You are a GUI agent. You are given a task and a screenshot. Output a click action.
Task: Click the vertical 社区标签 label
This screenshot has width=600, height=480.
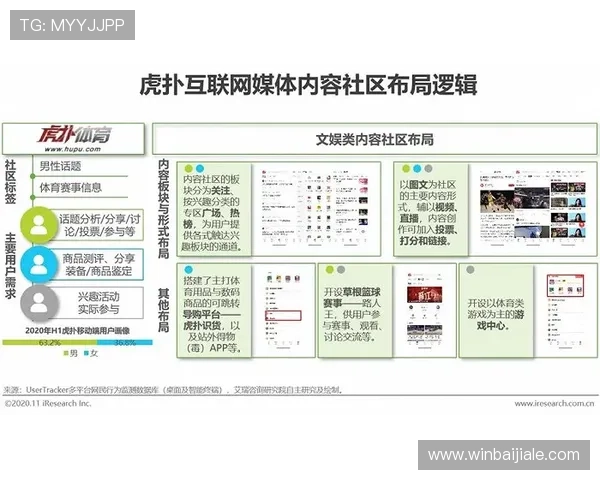tap(11, 182)
